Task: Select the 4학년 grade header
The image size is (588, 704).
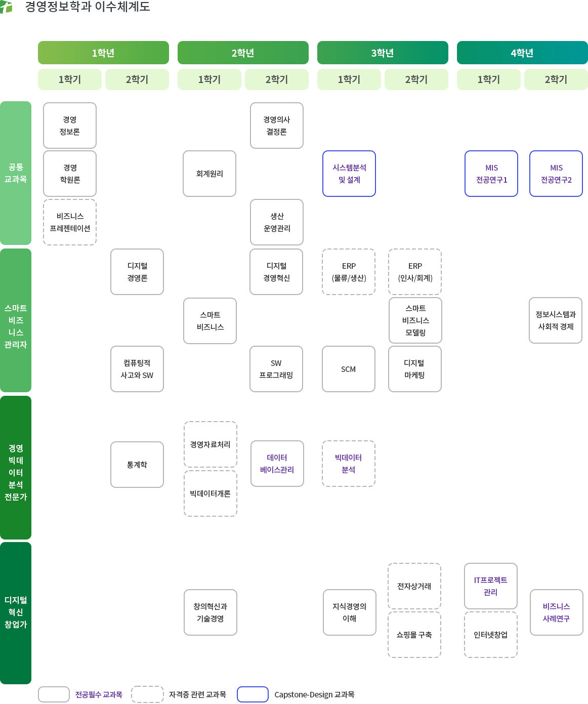Action: coord(522,53)
